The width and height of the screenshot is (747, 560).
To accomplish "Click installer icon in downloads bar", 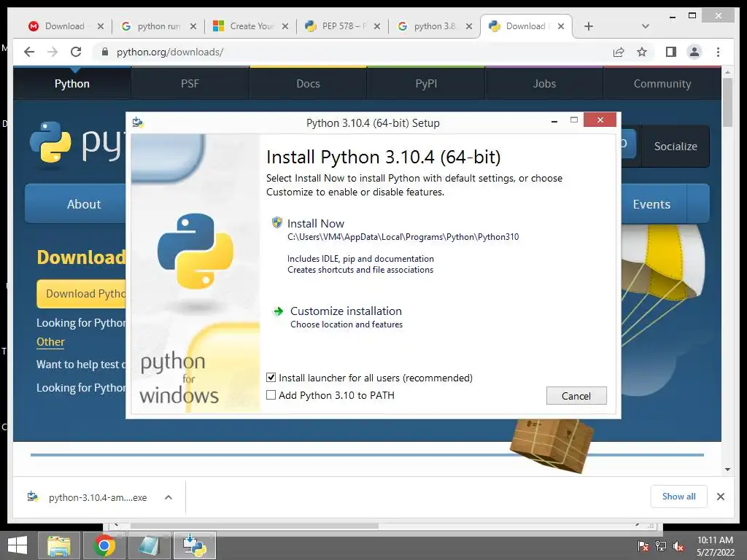I will point(33,497).
